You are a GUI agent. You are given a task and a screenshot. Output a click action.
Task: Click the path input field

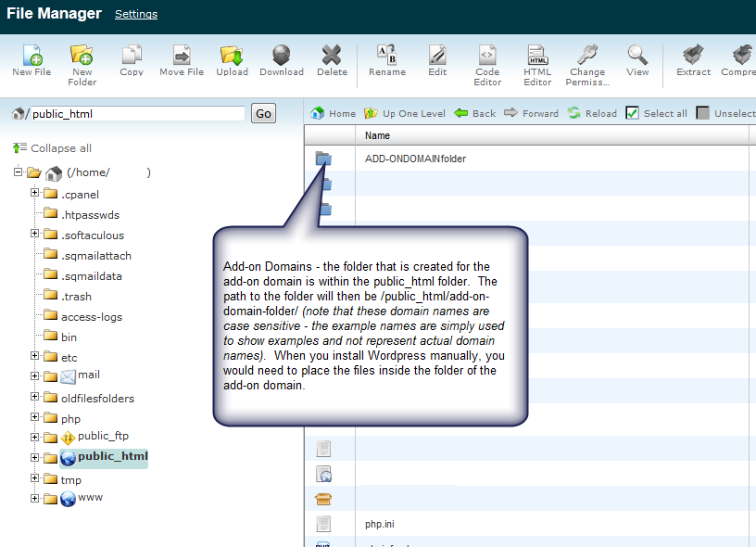(x=137, y=113)
